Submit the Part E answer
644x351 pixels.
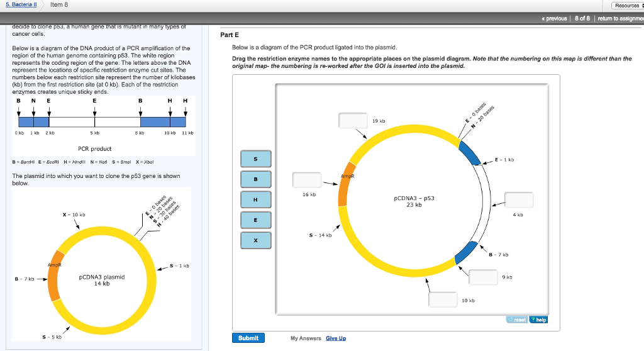248,338
